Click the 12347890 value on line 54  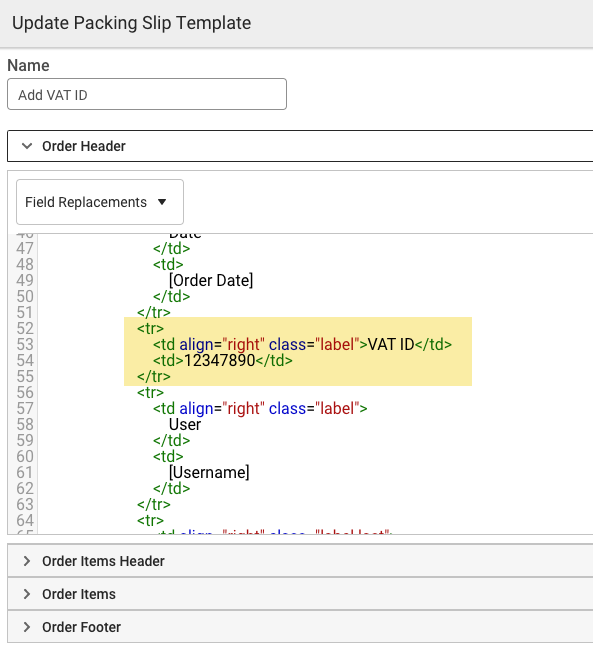219,360
